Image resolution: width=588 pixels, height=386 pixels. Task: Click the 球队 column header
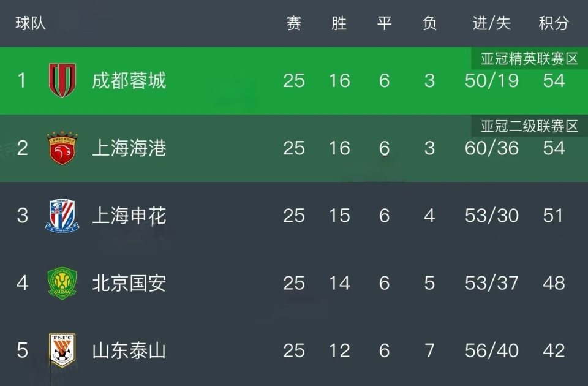tap(31, 23)
